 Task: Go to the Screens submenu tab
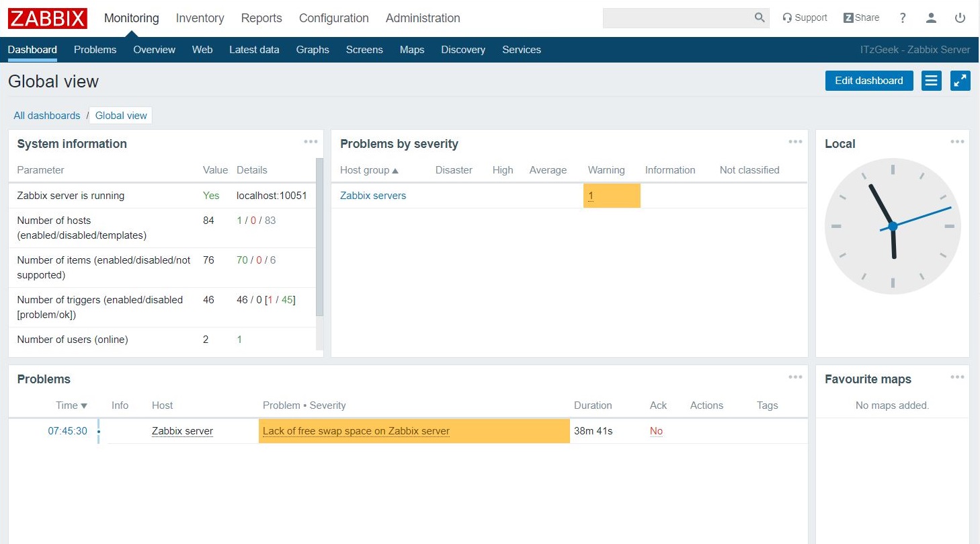pos(364,50)
